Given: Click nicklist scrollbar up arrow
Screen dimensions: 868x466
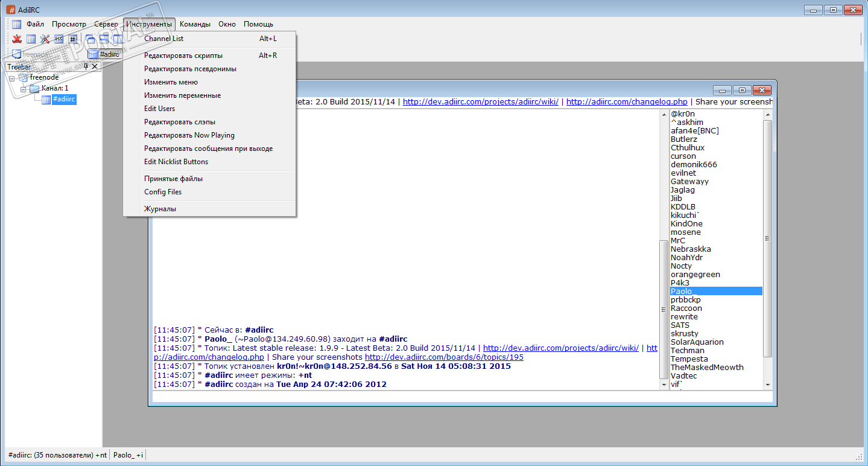Looking at the screenshot, I should pos(768,113).
